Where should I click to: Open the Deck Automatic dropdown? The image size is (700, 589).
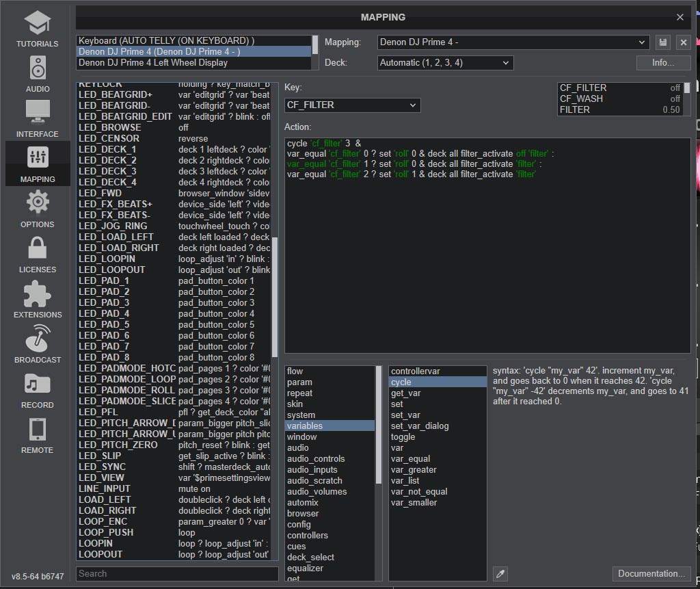[x=445, y=63]
